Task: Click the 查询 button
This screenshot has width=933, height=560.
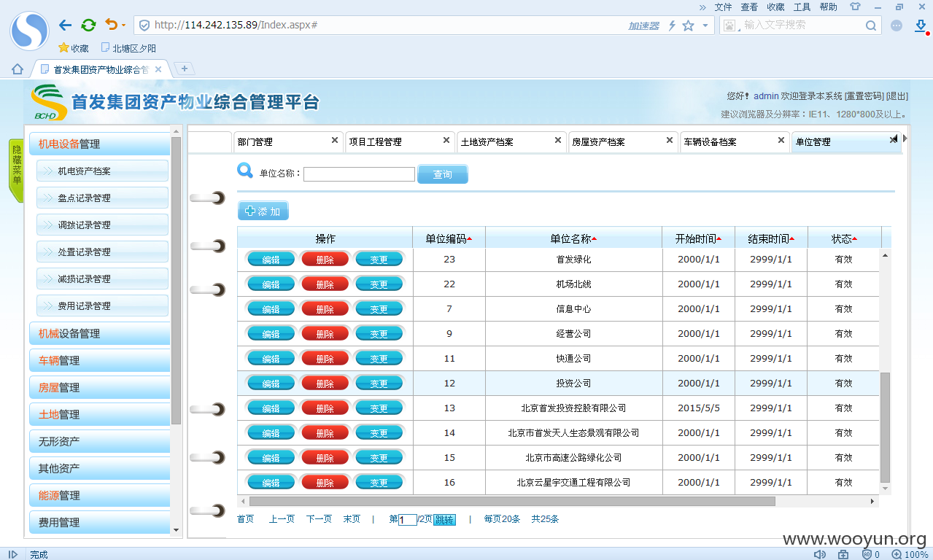Action: pos(443,174)
